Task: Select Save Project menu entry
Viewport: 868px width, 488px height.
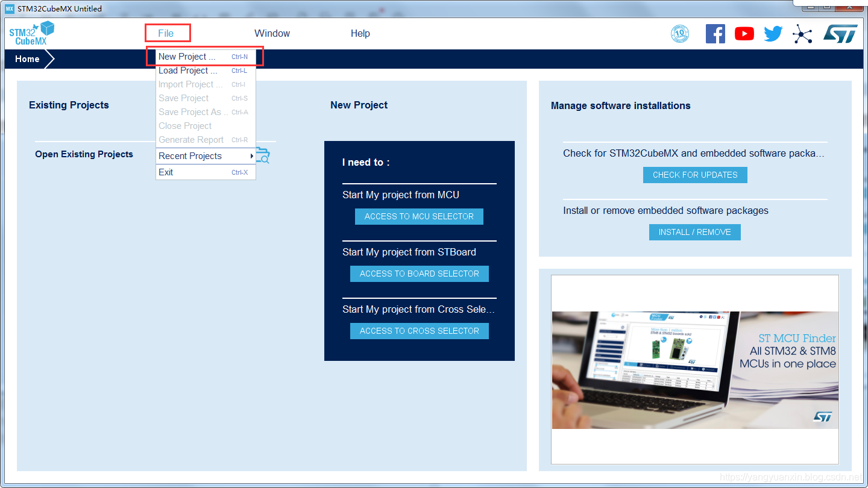Action: (206, 98)
